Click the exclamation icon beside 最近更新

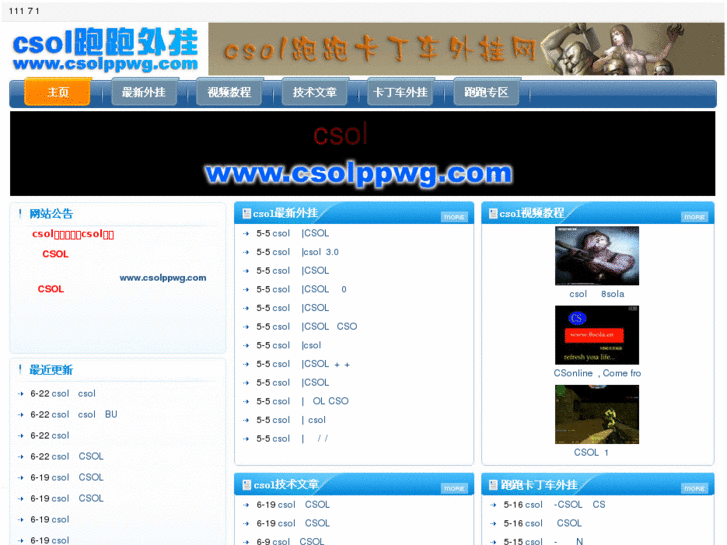tap(20, 370)
